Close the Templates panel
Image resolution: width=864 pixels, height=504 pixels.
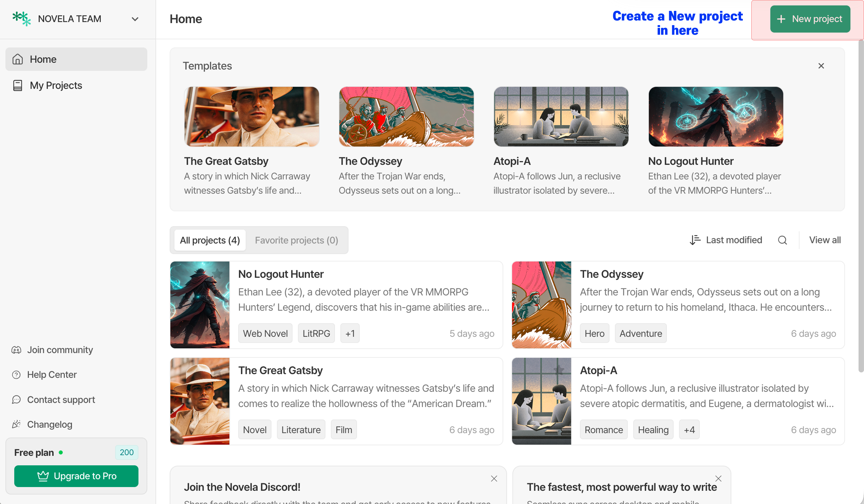pos(821,66)
